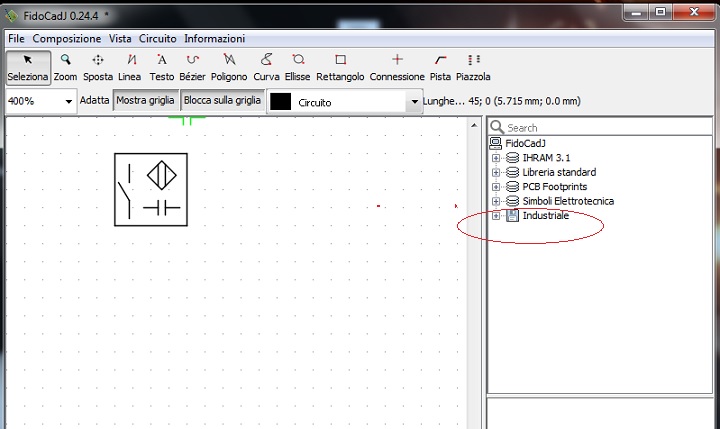720x429 pixels.
Task: Toggle Blocca sulla griglia snapping
Action: click(x=223, y=101)
